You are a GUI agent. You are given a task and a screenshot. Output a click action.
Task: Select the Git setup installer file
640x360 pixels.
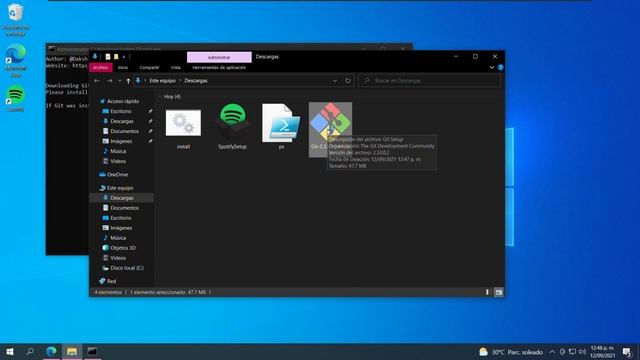(330, 129)
